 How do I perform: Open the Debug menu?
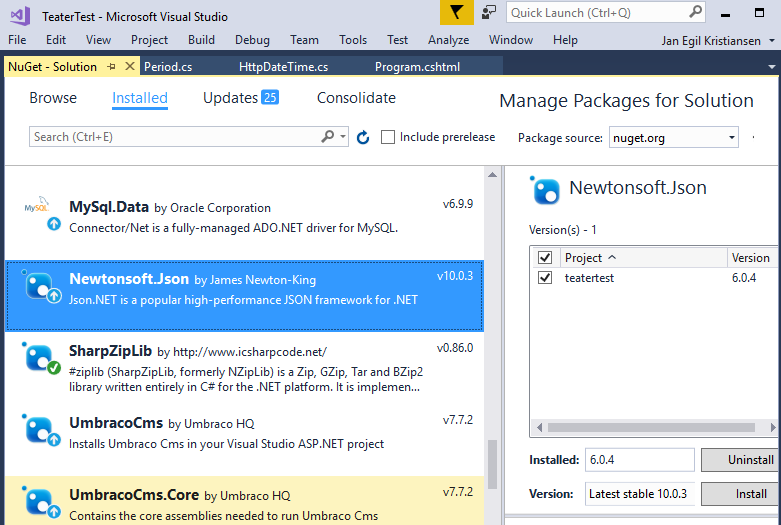tap(252, 40)
